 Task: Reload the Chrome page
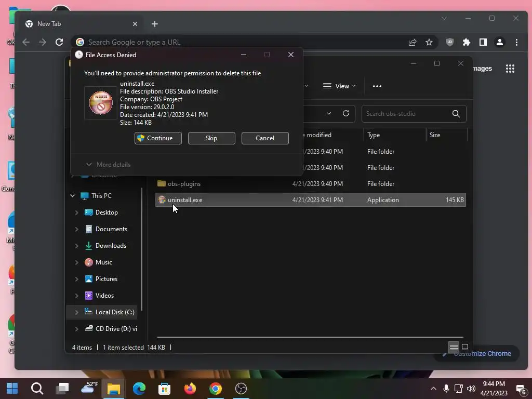59,42
